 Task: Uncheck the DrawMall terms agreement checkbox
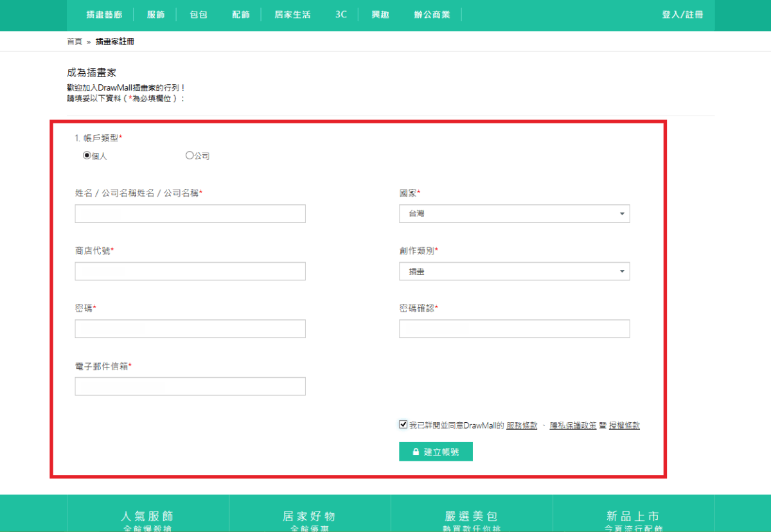point(402,425)
